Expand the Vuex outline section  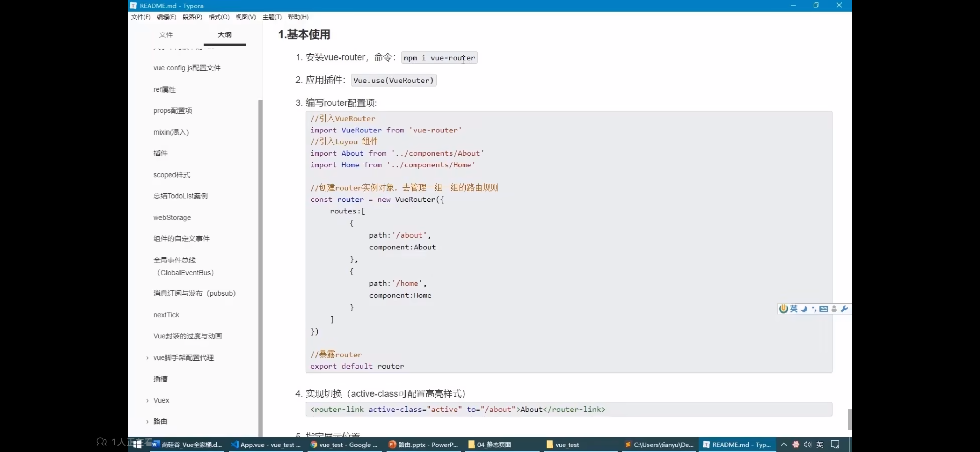(147, 400)
